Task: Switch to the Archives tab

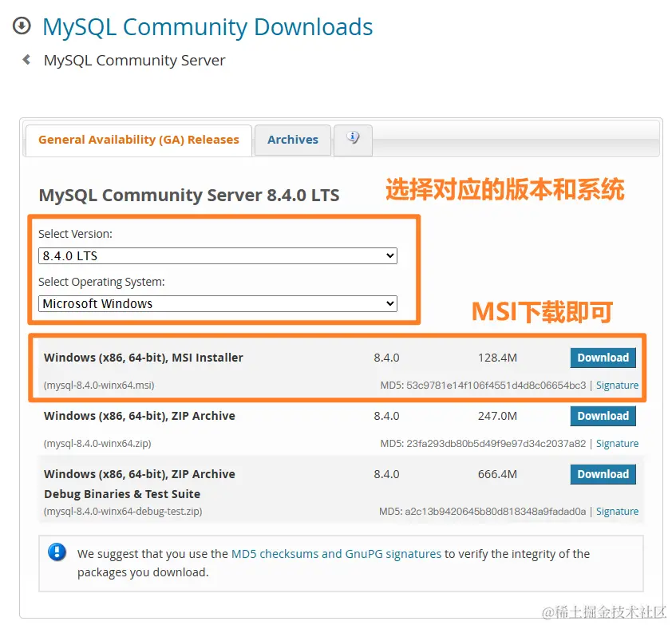Action: [293, 140]
